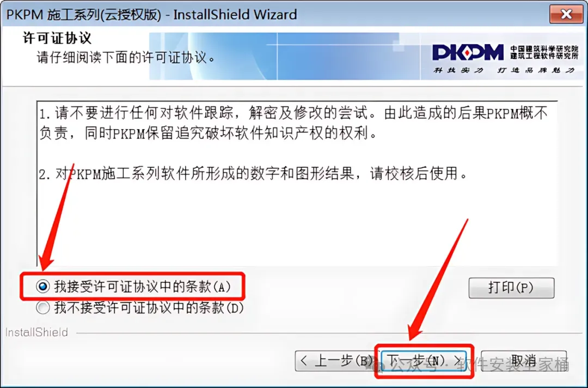Proceed using the 下一步(N) button
Image resolution: width=588 pixels, height=388 pixels.
coord(424,361)
